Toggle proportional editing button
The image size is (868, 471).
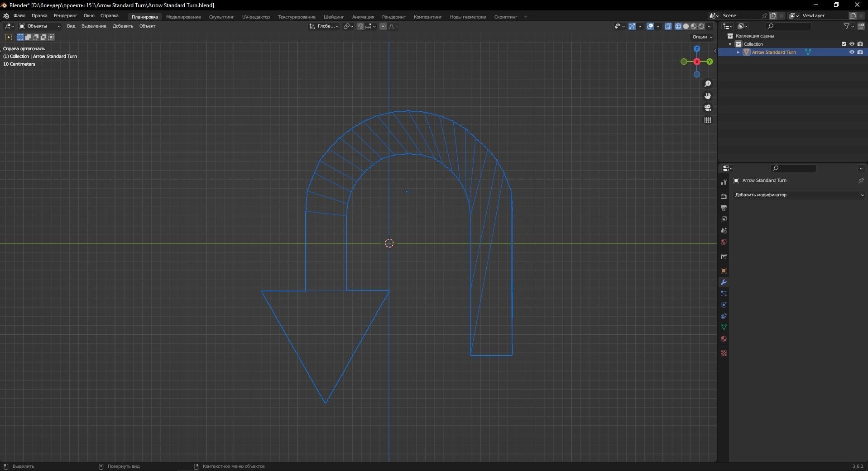pos(383,26)
